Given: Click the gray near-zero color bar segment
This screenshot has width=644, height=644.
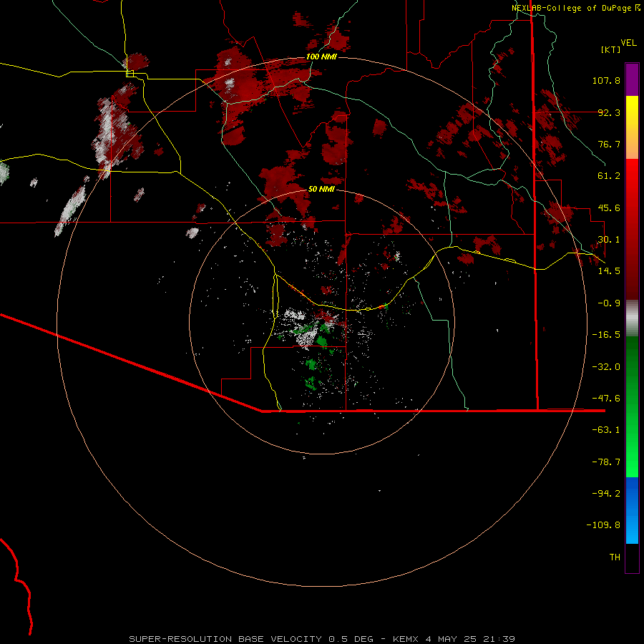Looking at the screenshot, I should coord(632,318).
